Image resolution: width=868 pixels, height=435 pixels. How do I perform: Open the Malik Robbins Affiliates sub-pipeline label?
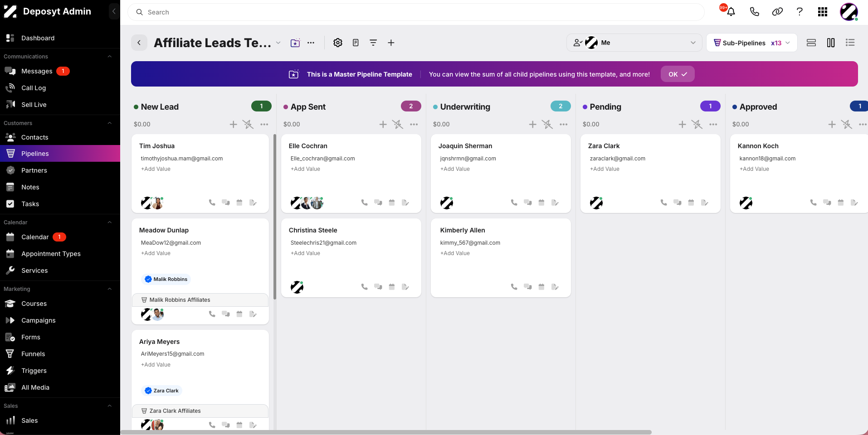(200, 300)
